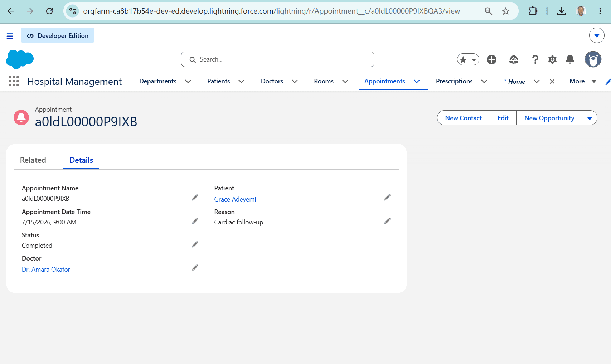Click the Appointment record bell icon
This screenshot has height=364, width=611.
[21, 117]
